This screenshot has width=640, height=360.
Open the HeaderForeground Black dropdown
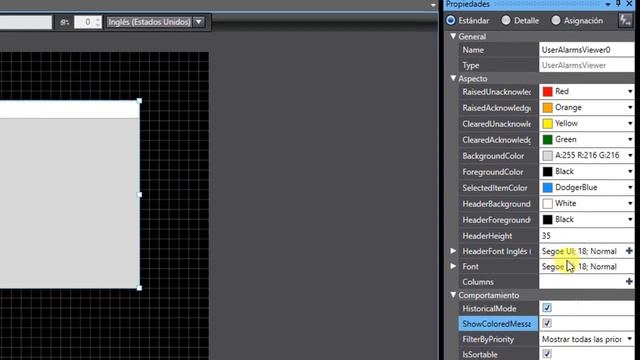pos(630,219)
